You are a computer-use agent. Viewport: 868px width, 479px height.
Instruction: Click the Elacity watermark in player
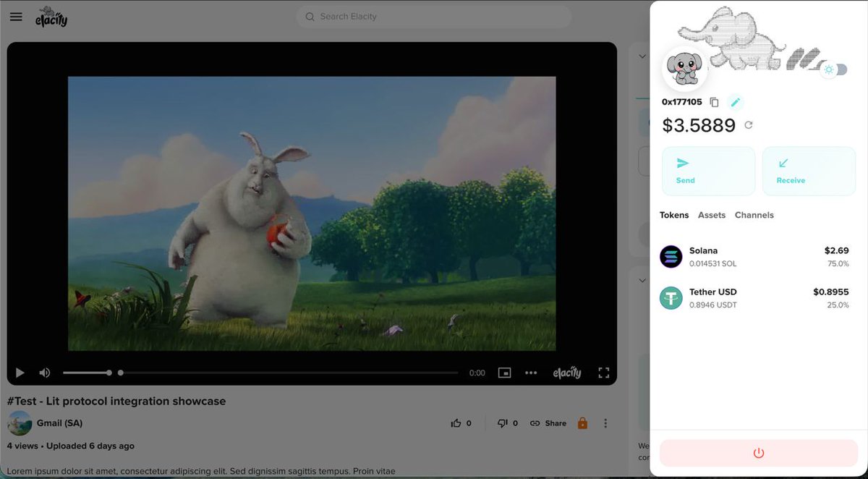point(567,373)
